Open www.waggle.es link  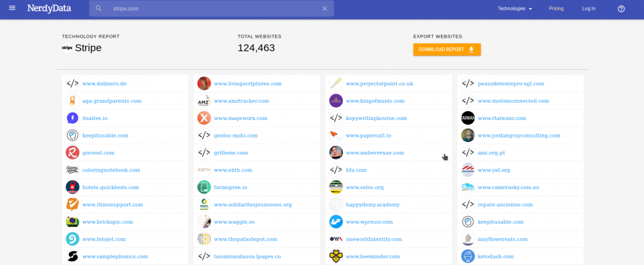(235, 222)
